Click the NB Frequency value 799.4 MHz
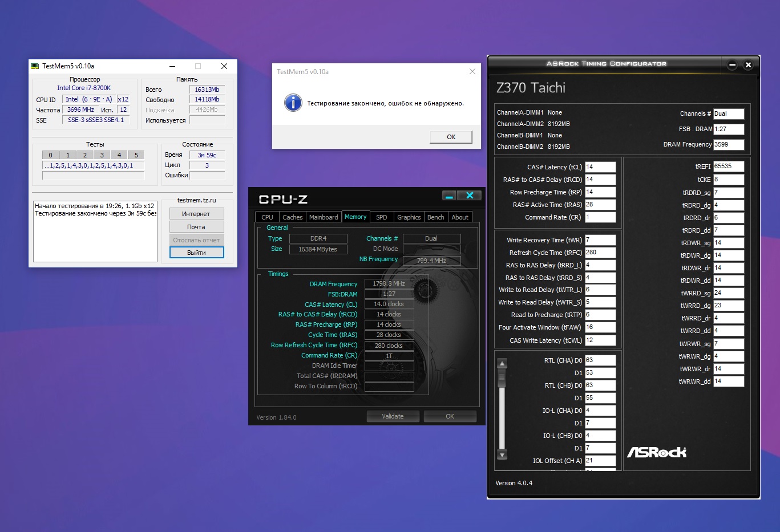 point(432,261)
